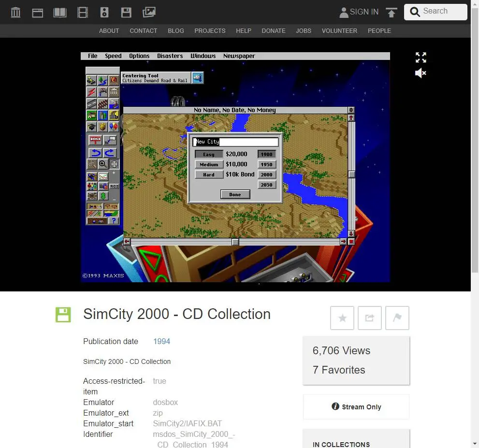Open the Budget dollar sign window
479x448 pixels.
[103, 196]
